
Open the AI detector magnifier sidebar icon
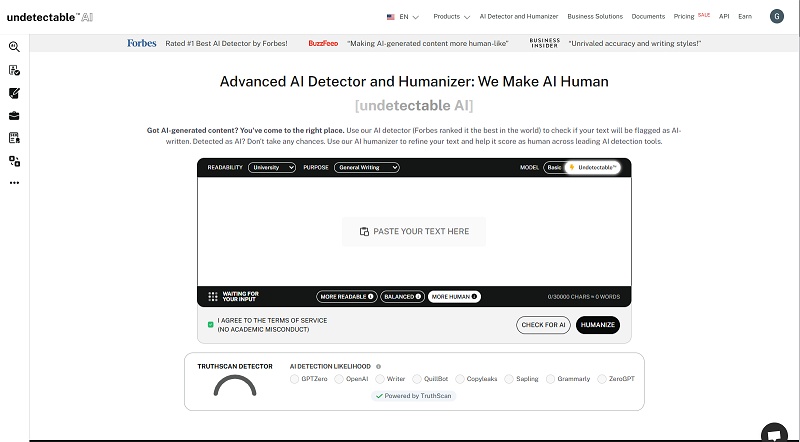(x=14, y=47)
